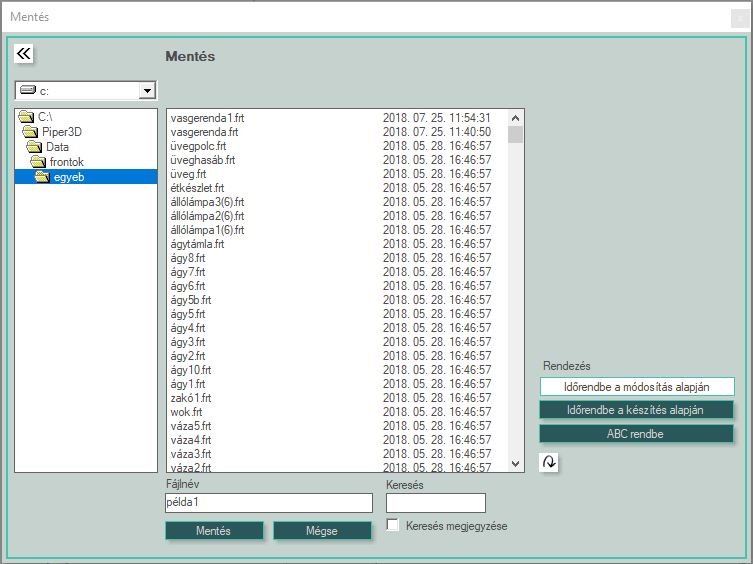Select the Data folder in tree
The width and height of the screenshot is (753, 564).
57,147
